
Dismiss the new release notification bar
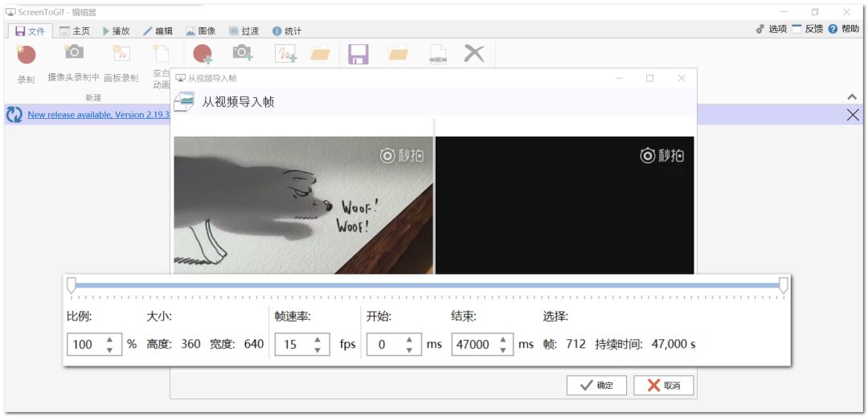pos(853,114)
